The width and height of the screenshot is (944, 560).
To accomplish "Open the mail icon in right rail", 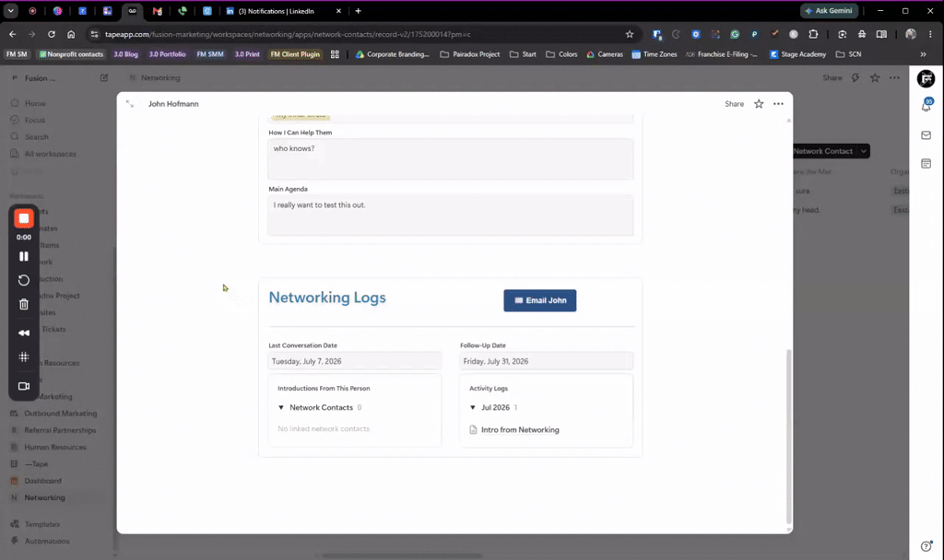I will 926,135.
